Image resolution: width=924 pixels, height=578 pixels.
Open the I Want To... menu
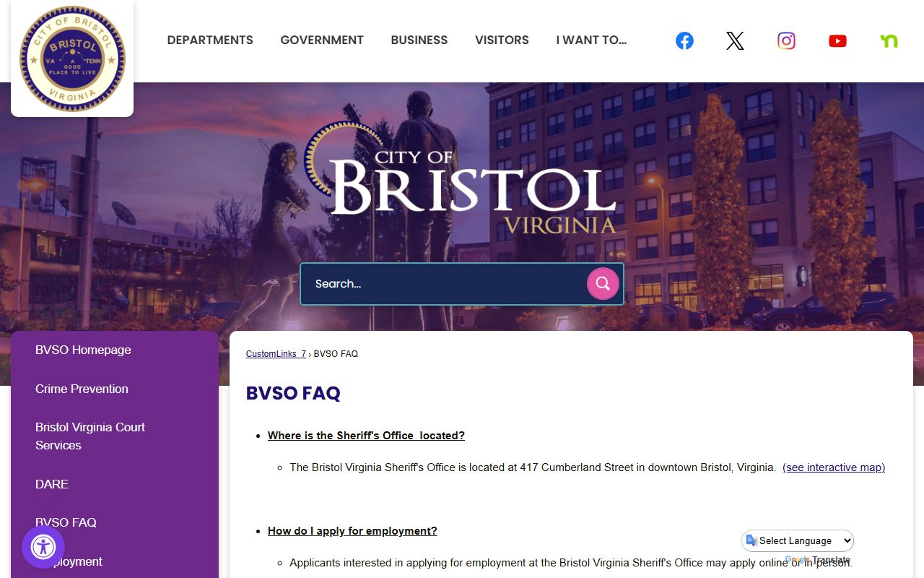(x=591, y=40)
